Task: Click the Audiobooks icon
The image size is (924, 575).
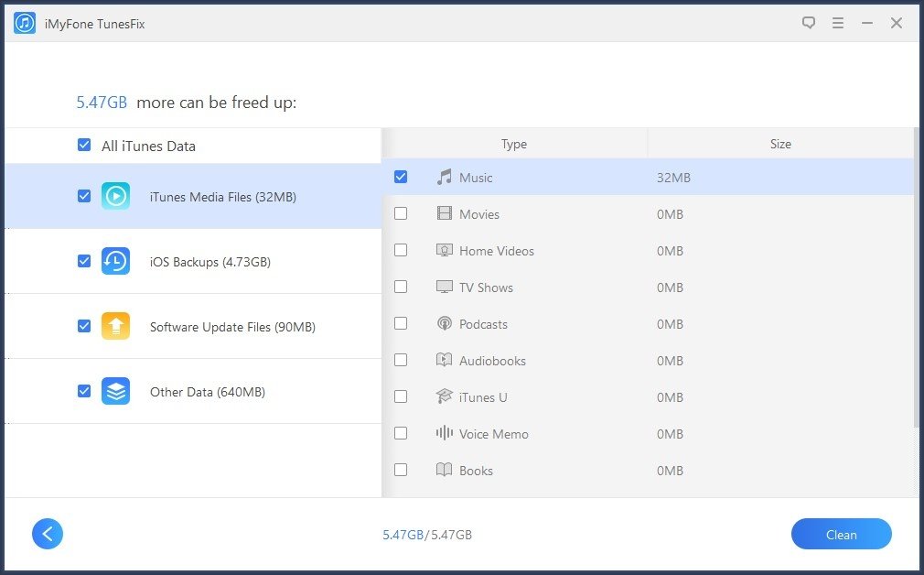Action: pyautogui.click(x=445, y=360)
